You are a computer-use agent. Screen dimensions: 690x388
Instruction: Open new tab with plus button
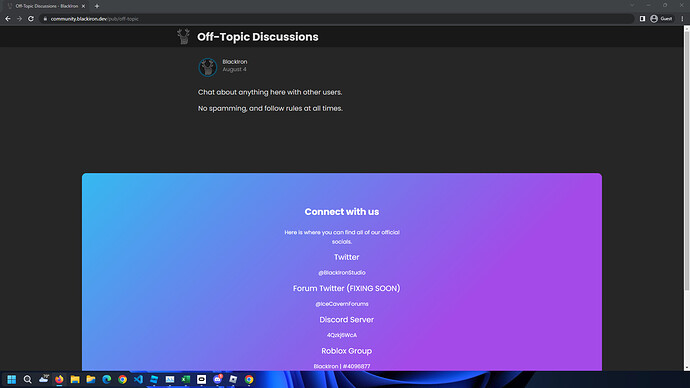97,6
